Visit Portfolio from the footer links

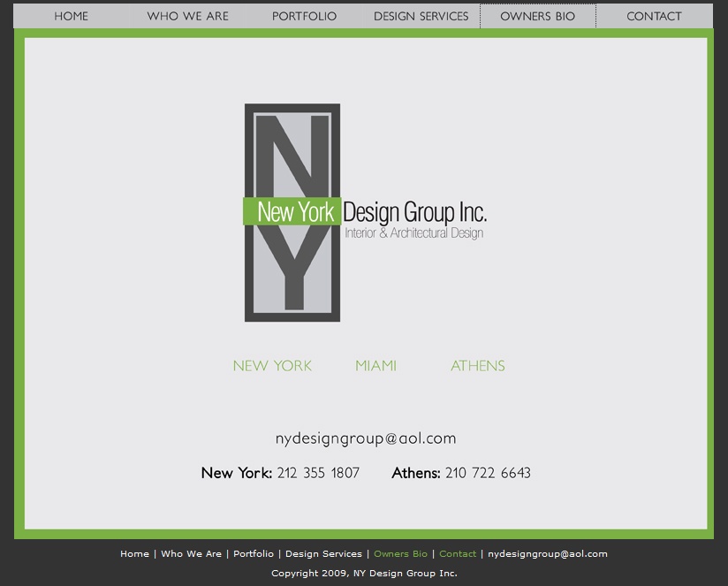(254, 554)
